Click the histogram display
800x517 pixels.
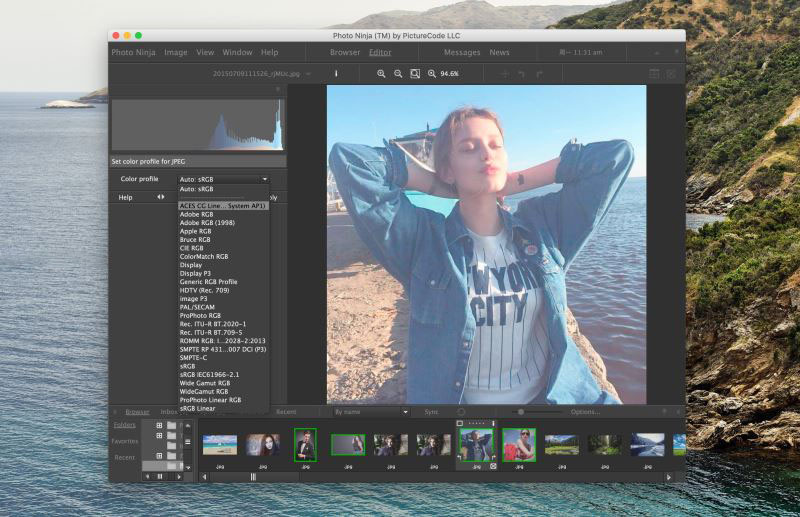[x=197, y=125]
